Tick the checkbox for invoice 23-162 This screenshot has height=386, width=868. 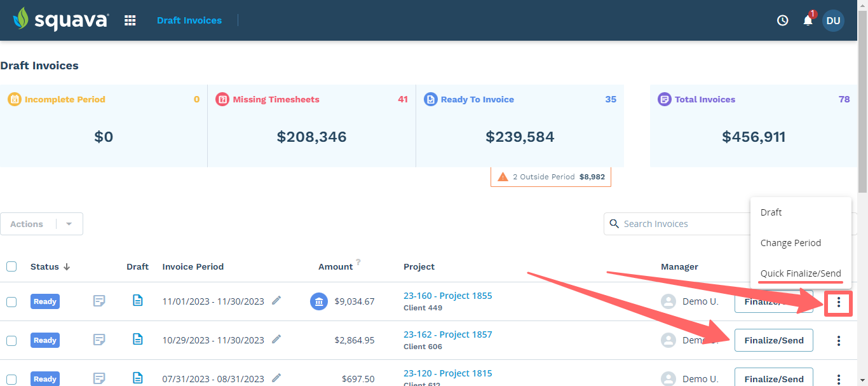point(11,340)
